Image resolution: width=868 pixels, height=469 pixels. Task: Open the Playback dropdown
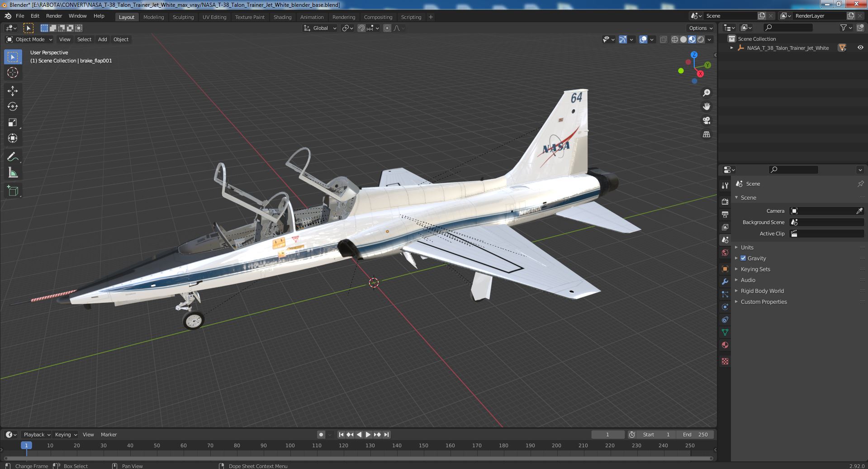click(37, 435)
